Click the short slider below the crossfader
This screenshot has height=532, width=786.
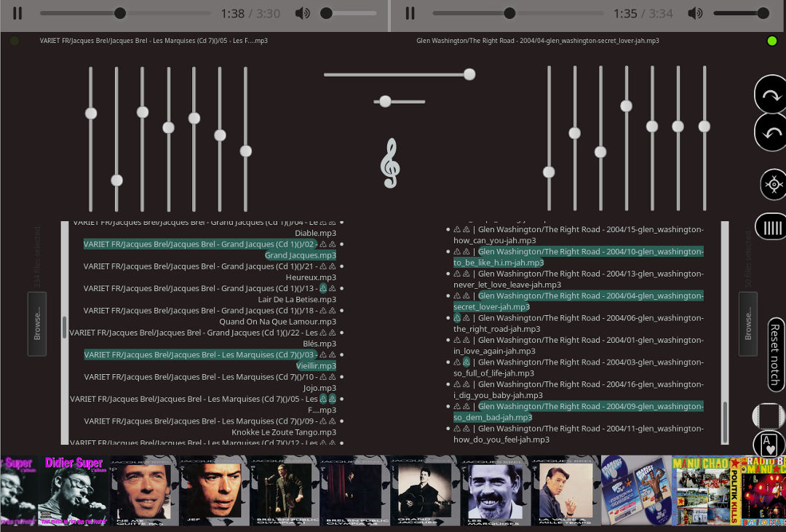pyautogui.click(x=400, y=102)
